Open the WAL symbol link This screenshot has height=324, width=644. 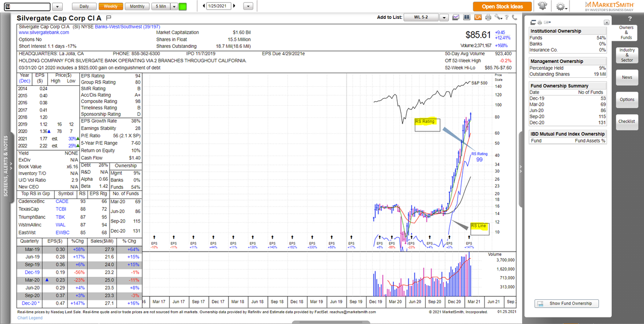[x=61, y=225]
